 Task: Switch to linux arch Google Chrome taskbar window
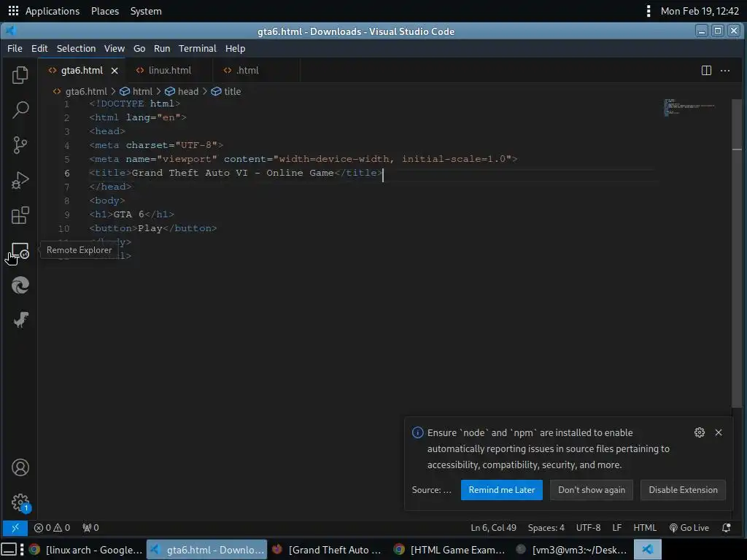(x=86, y=550)
